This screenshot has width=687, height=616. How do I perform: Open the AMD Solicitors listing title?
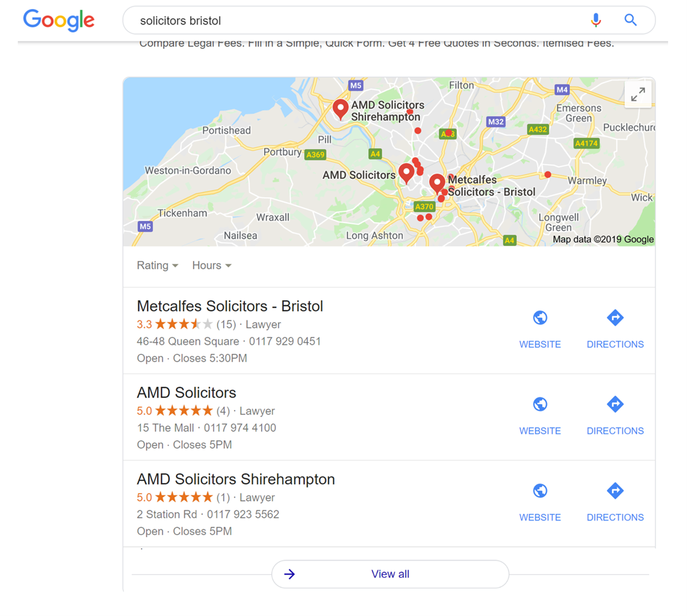click(x=186, y=393)
